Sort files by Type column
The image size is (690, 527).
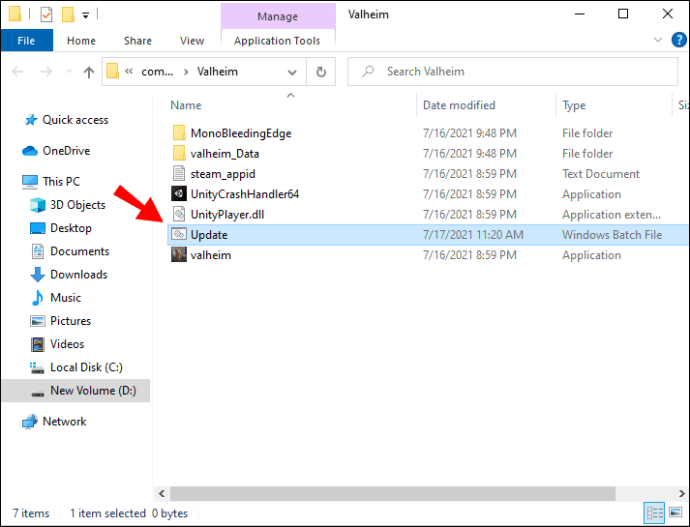pyautogui.click(x=574, y=105)
